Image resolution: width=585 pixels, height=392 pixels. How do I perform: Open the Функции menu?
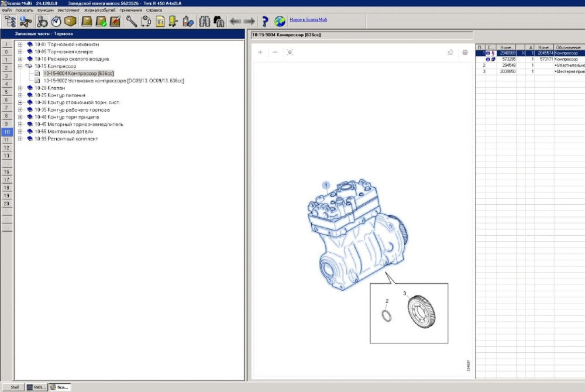tap(44, 10)
